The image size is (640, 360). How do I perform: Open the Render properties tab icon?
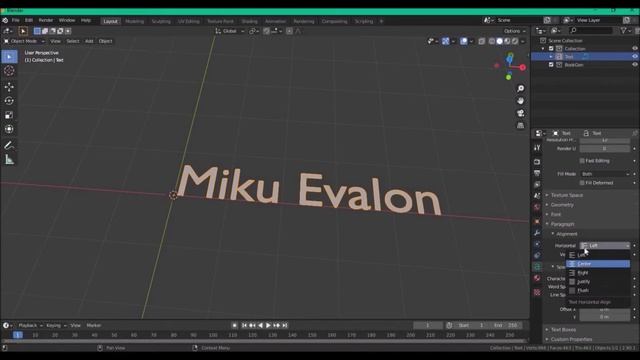click(537, 162)
